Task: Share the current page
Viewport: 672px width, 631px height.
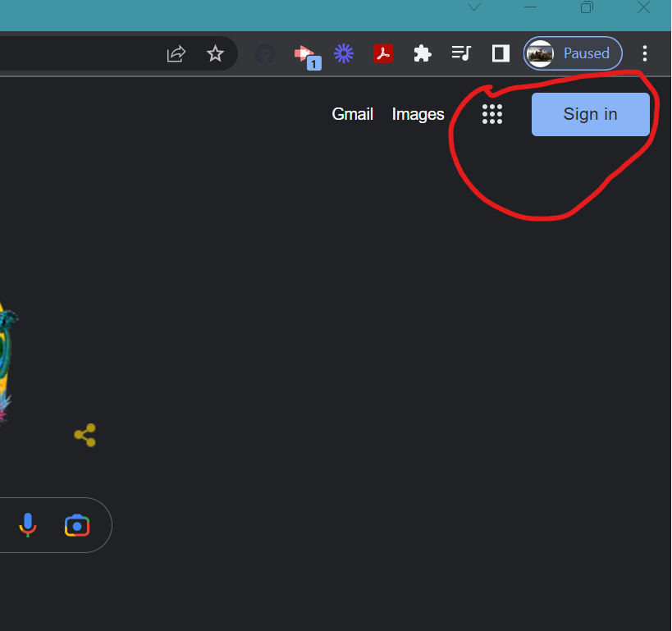Action: pyautogui.click(x=176, y=53)
